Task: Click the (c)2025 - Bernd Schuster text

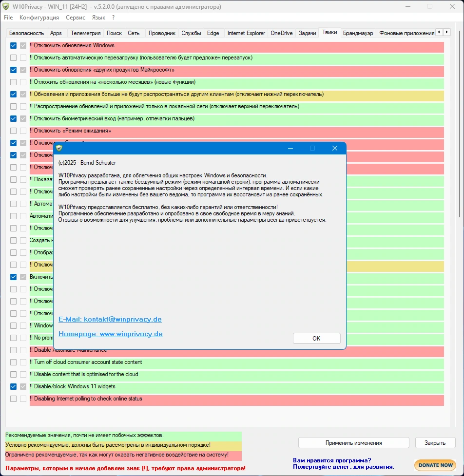Action: [x=87, y=163]
